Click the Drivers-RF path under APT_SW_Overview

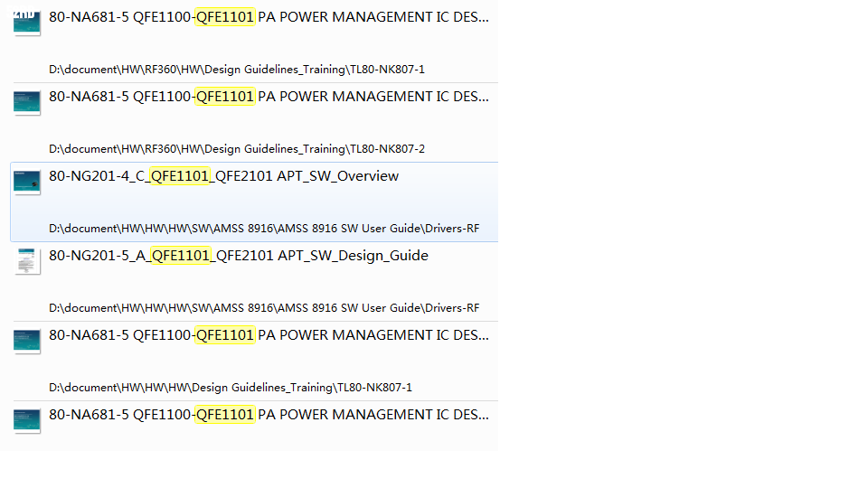click(264, 229)
